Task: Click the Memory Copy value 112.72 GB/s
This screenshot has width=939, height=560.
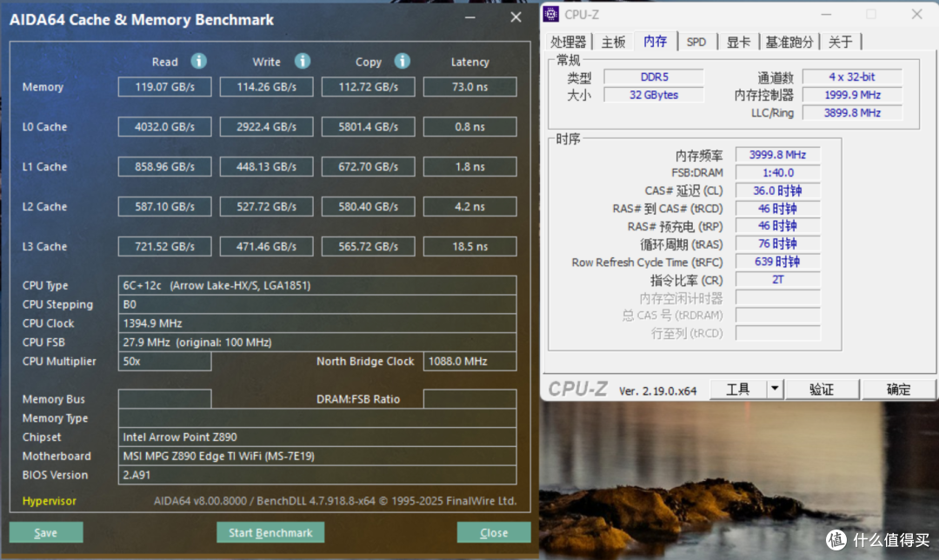Action: tap(369, 87)
